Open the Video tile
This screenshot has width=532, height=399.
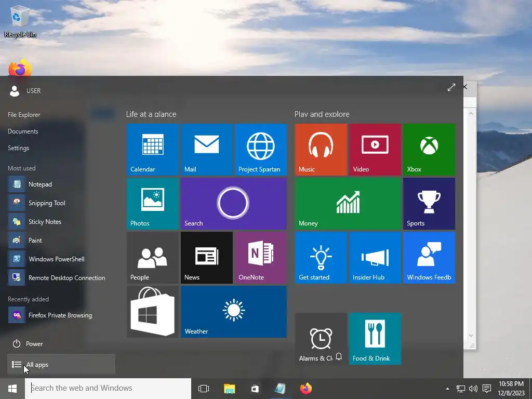tap(375, 150)
